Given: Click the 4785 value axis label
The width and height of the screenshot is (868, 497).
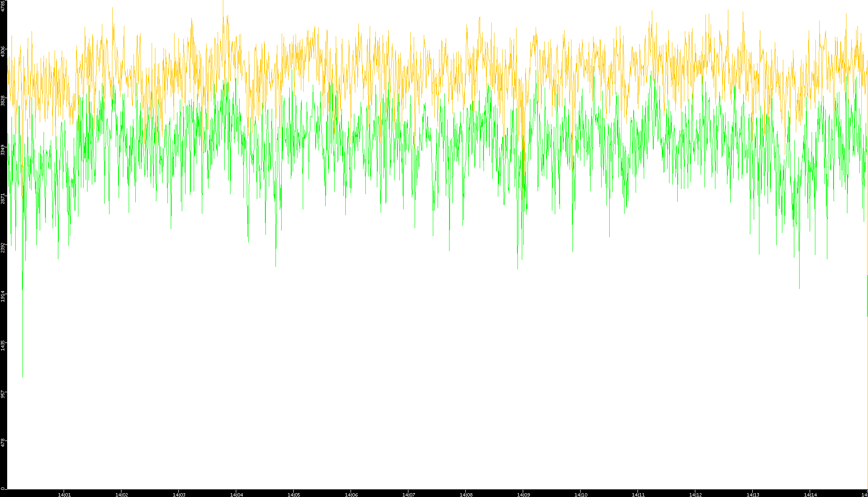Looking at the screenshot, I should click(x=3, y=6).
